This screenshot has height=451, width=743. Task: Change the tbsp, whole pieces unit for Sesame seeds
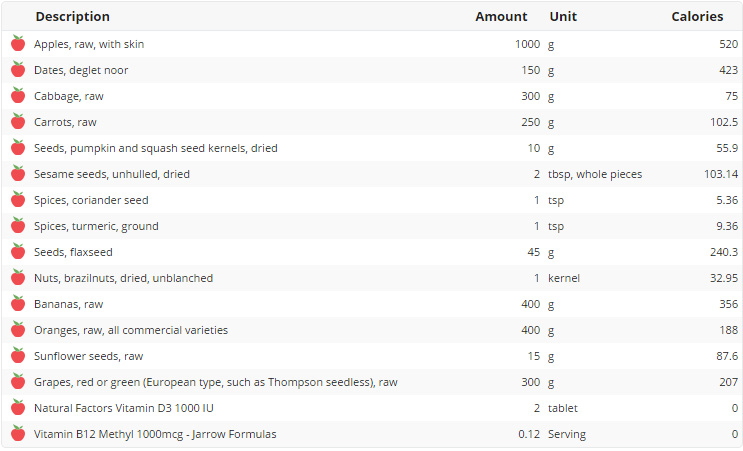coord(595,174)
